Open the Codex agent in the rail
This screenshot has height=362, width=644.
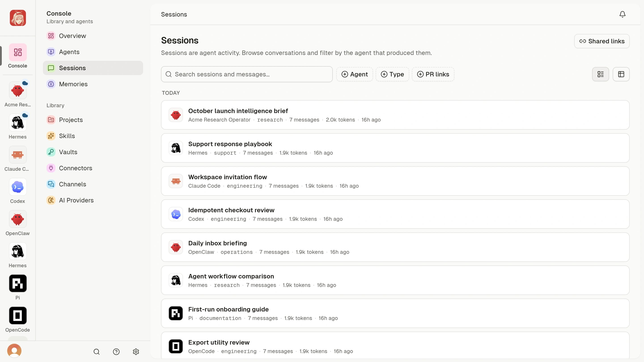point(18,187)
